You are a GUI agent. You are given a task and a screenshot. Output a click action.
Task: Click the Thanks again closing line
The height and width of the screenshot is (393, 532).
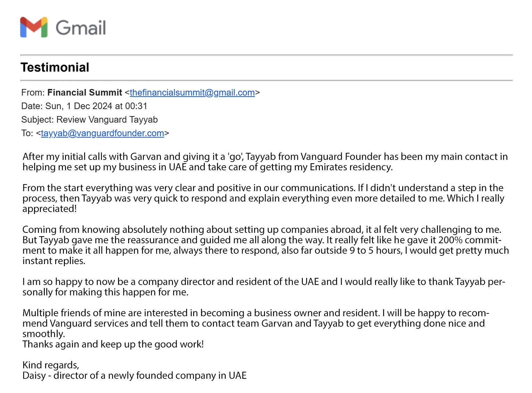(x=113, y=344)
